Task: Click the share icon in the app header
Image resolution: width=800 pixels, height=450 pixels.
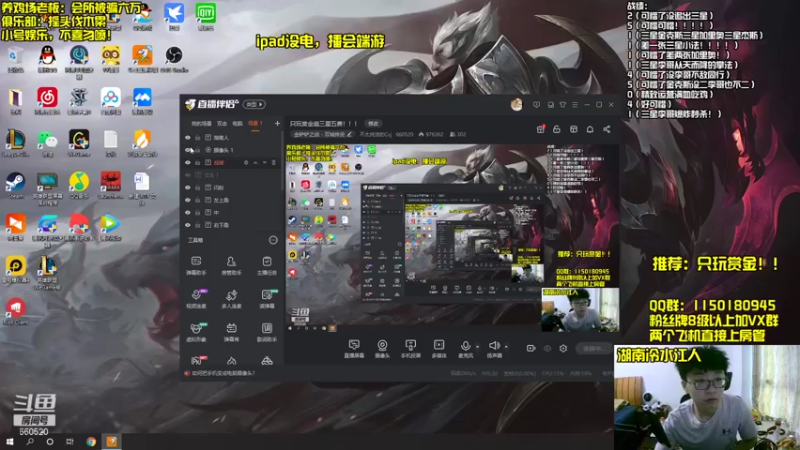Action: pyautogui.click(x=607, y=129)
